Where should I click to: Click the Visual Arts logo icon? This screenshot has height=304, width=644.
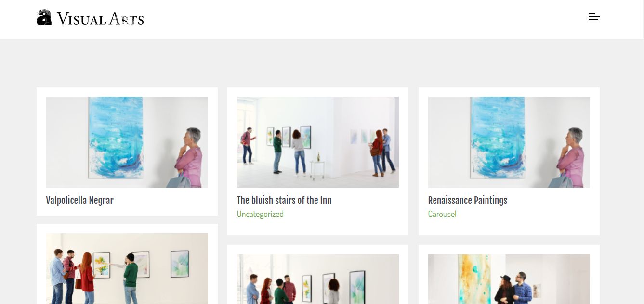[44, 17]
